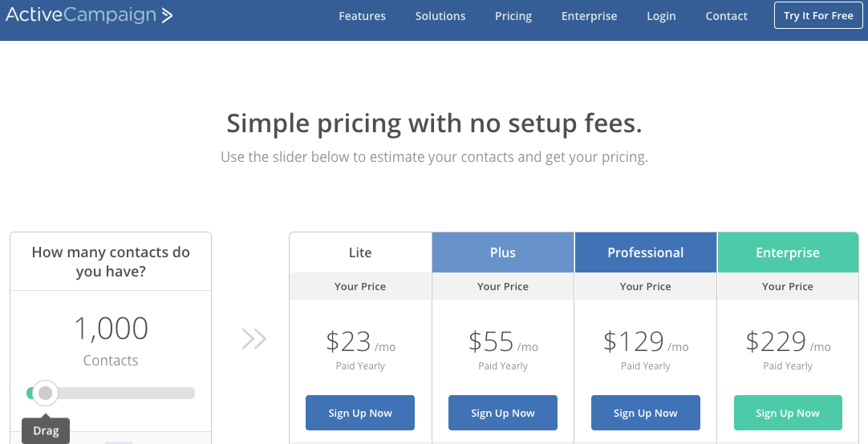Click the Drag tooltip label
The width and height of the screenshot is (868, 444).
46,430
